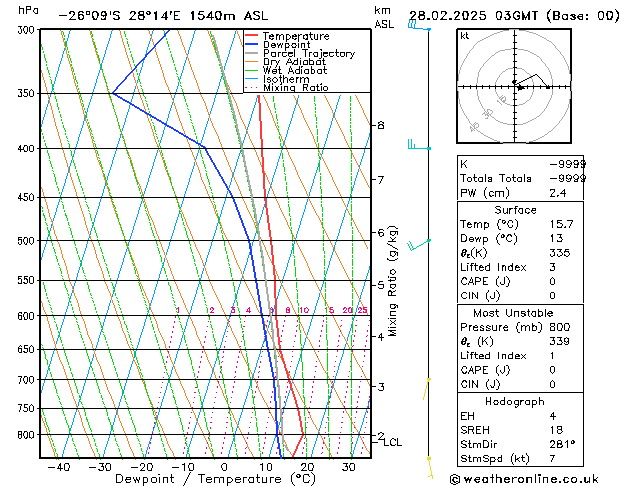Click the 'Totals Totals' row label
Image resolution: width=629 pixels, height=486 pixels.
click(496, 178)
